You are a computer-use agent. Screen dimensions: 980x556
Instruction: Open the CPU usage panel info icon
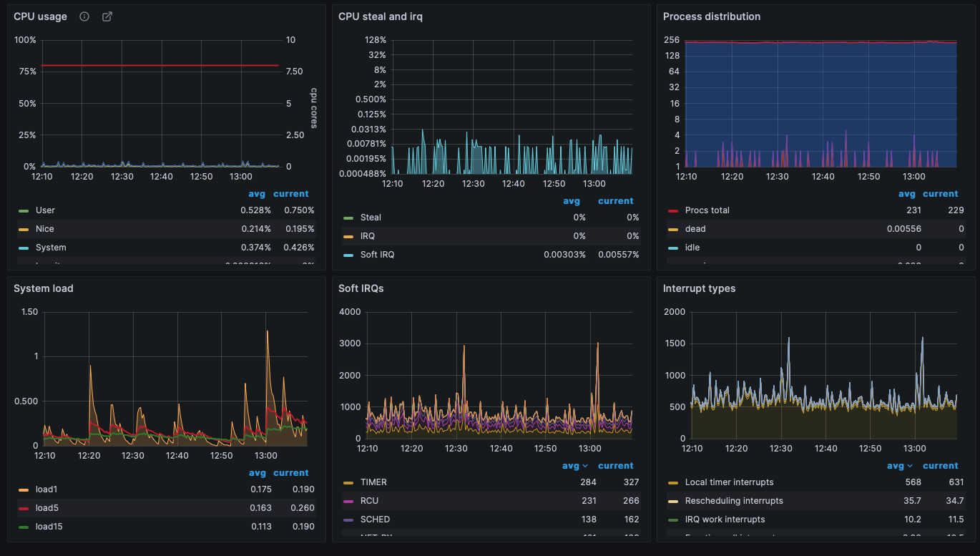[84, 16]
